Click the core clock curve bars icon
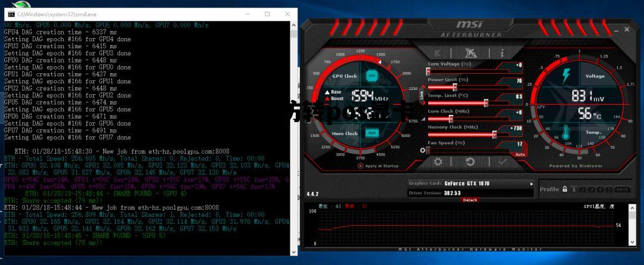Viewport: 644px width, 265px height. click(x=423, y=119)
